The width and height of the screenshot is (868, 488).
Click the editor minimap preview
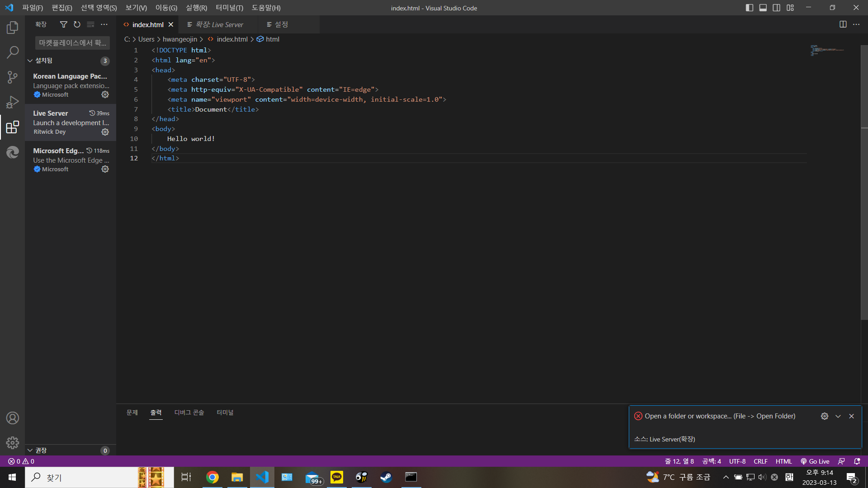pyautogui.click(x=827, y=50)
